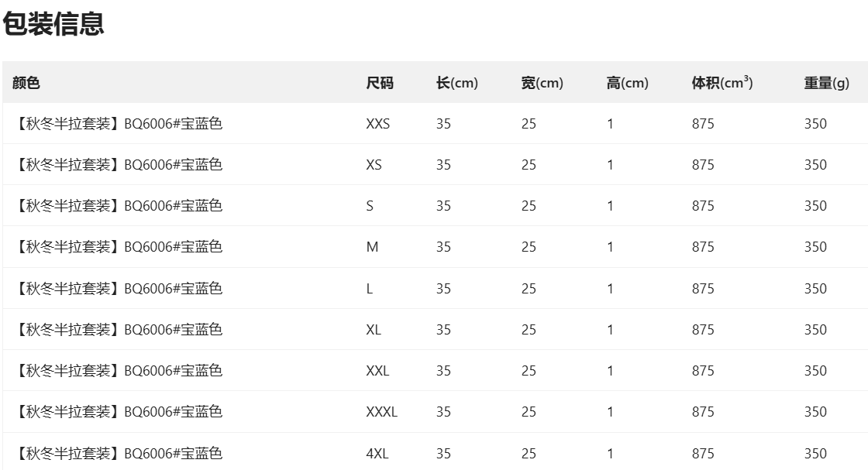Click the 尺码 column header
This screenshot has height=470, width=868.
pyautogui.click(x=380, y=83)
